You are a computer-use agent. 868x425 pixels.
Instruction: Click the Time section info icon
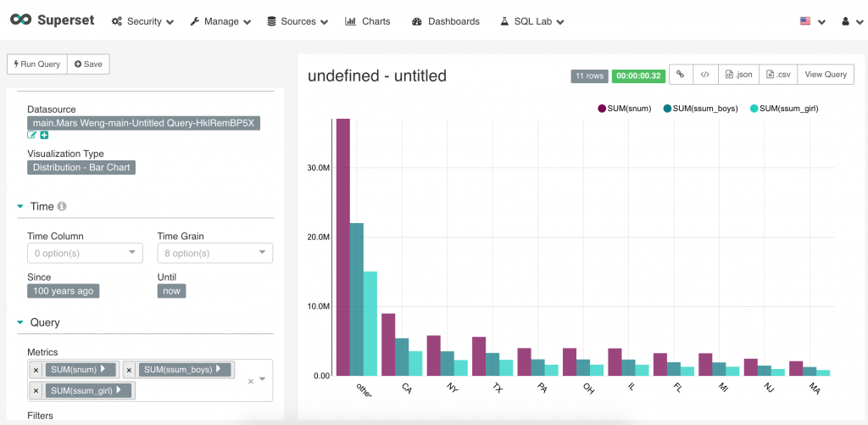(62, 207)
